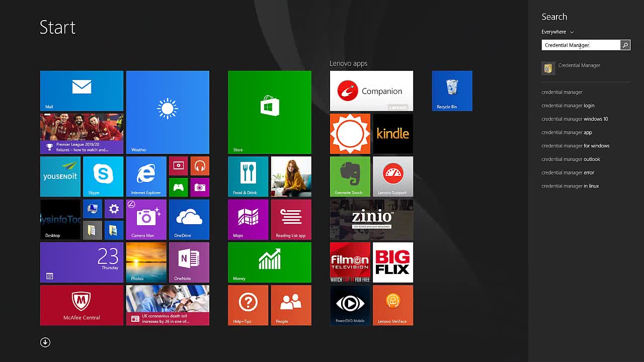
Task: Open the Money tile
Action: 270,262
